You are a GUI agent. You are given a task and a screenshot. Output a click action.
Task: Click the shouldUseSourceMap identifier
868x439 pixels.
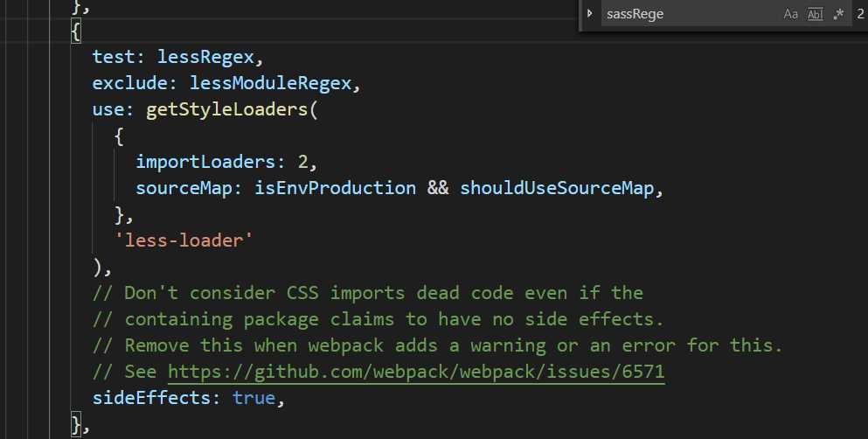556,188
